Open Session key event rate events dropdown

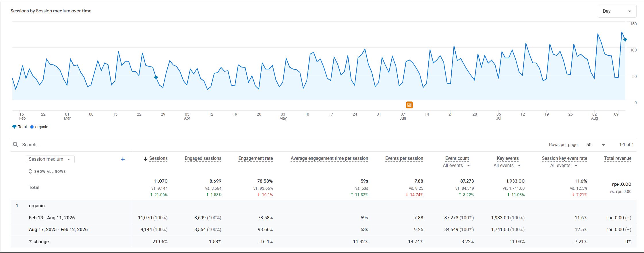point(564,166)
